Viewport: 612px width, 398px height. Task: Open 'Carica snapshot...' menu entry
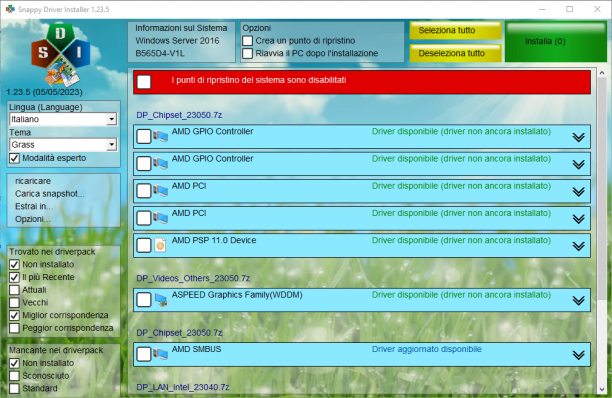(x=50, y=194)
